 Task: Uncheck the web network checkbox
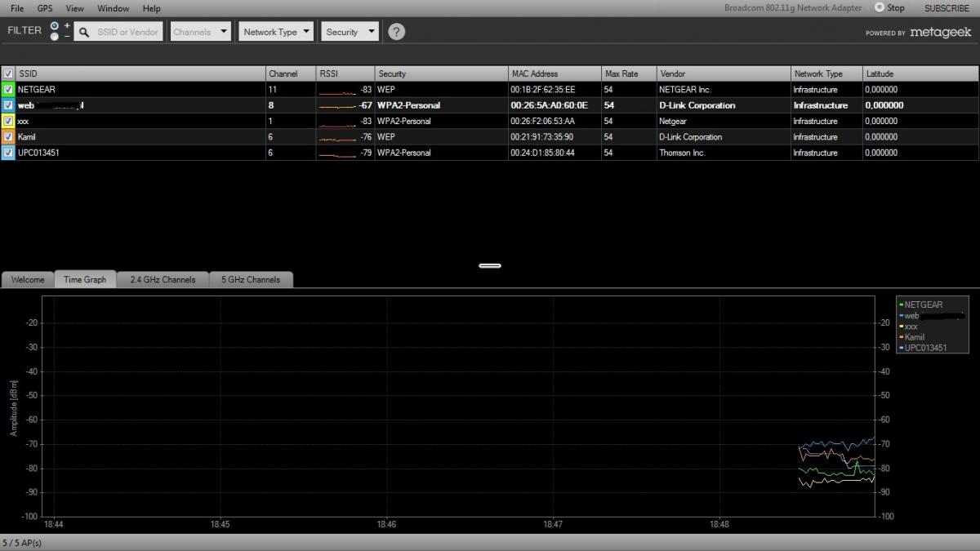[8, 105]
